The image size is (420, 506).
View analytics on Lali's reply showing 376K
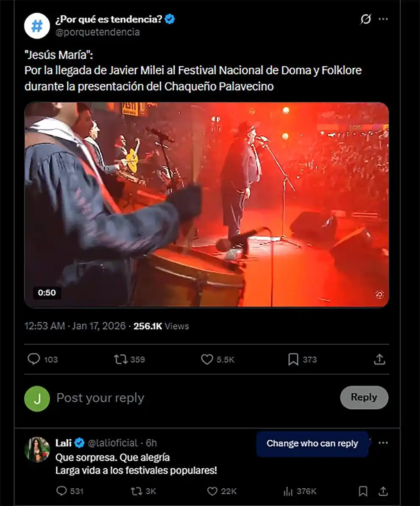[x=288, y=491]
